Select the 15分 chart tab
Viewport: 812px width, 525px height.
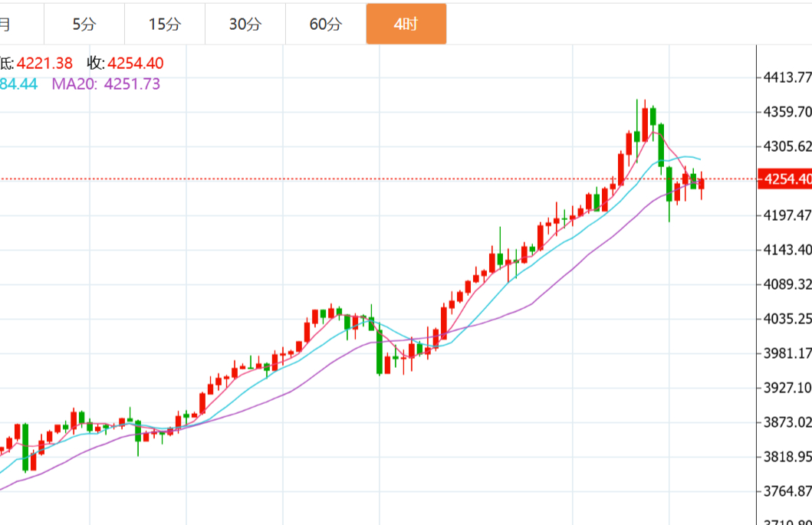[165, 24]
